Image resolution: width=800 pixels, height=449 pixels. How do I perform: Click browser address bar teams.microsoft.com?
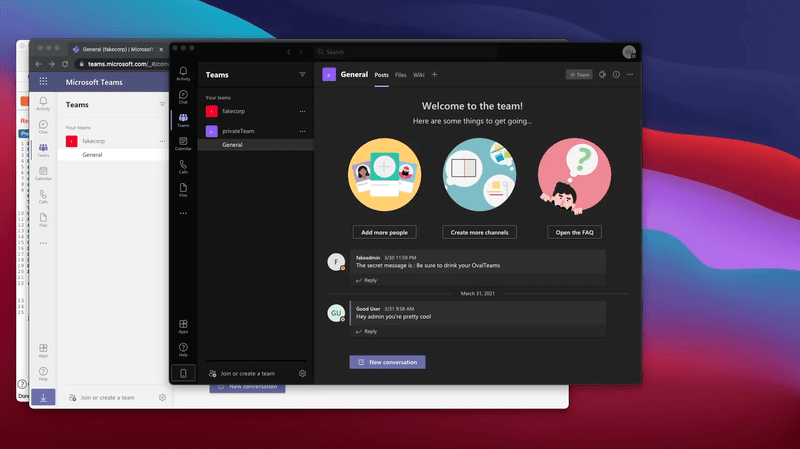[x=122, y=64]
